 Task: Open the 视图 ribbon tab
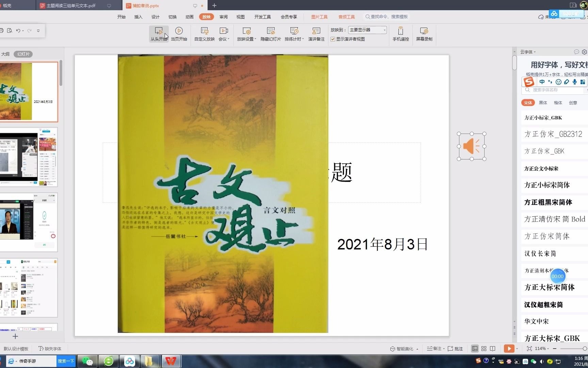point(241,17)
